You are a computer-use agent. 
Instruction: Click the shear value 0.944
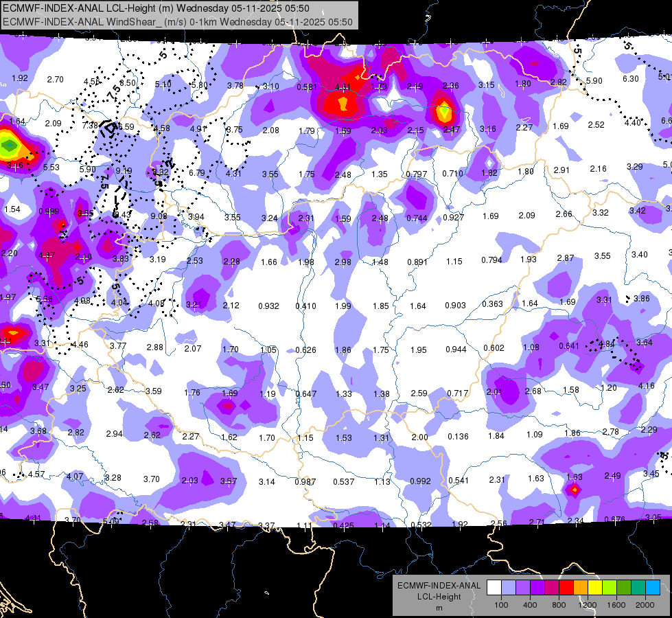(456, 350)
